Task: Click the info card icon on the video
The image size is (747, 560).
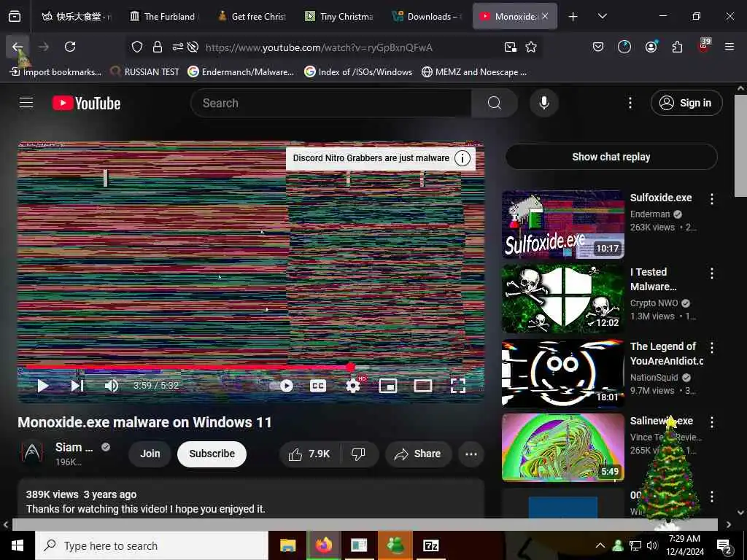Action: (462, 158)
